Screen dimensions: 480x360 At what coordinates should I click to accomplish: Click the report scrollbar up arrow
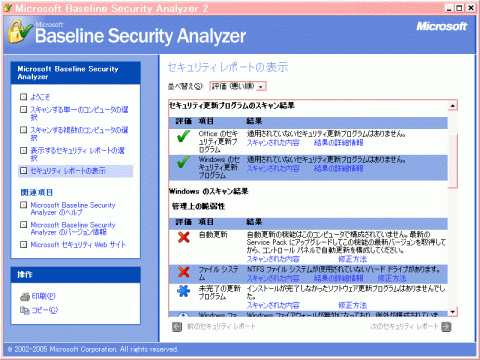point(452,106)
